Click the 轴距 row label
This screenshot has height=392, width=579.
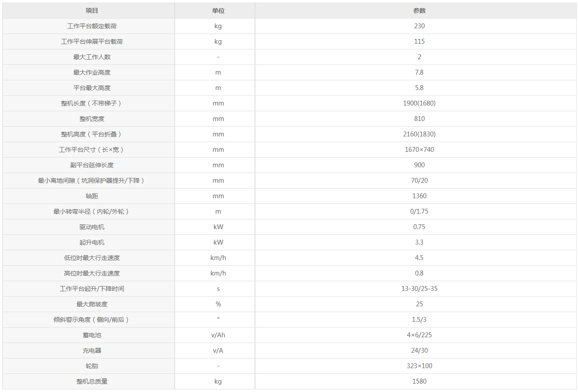click(x=92, y=196)
